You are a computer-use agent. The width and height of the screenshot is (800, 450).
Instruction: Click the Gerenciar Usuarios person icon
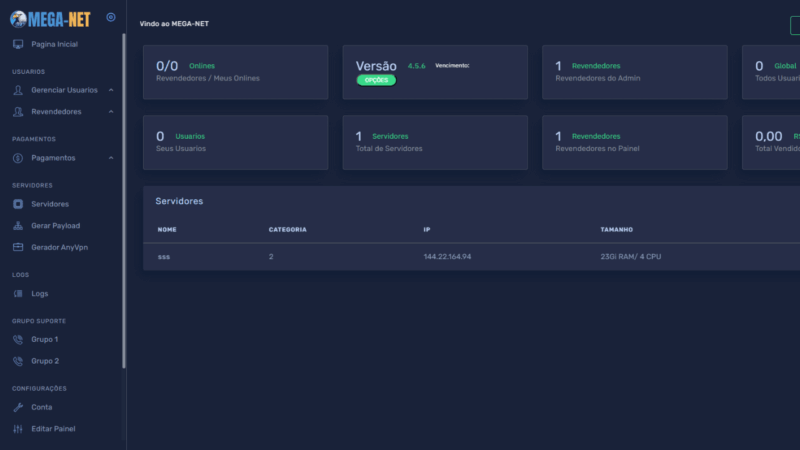[x=18, y=90]
